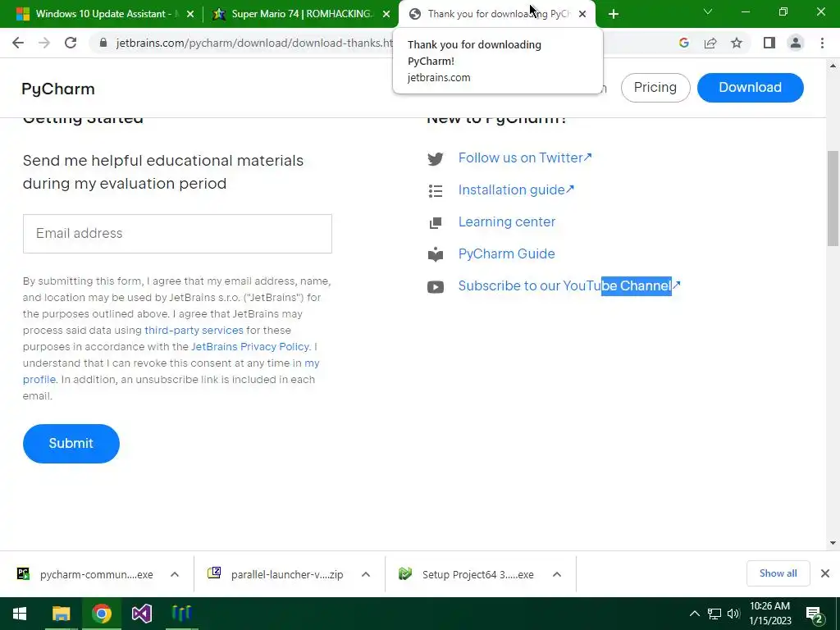Open the Chrome profile avatar
Viewport: 840px width, 630px height.
pos(796,43)
